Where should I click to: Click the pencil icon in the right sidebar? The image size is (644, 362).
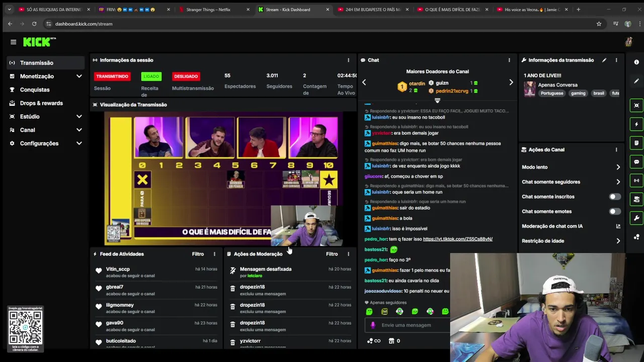point(636,81)
